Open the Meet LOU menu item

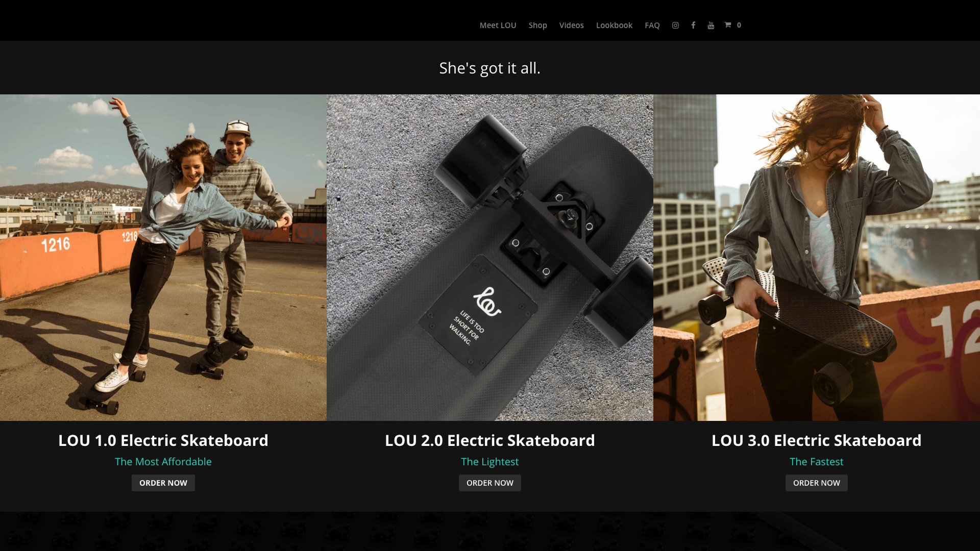498,25
